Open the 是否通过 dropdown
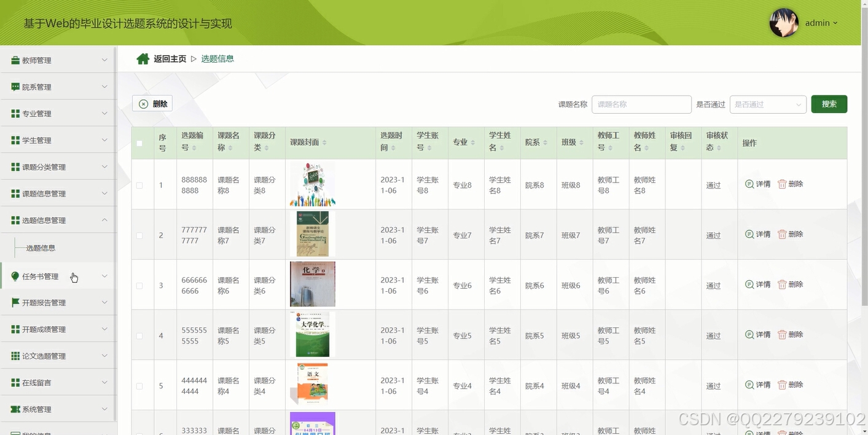The image size is (868, 435). tap(767, 104)
